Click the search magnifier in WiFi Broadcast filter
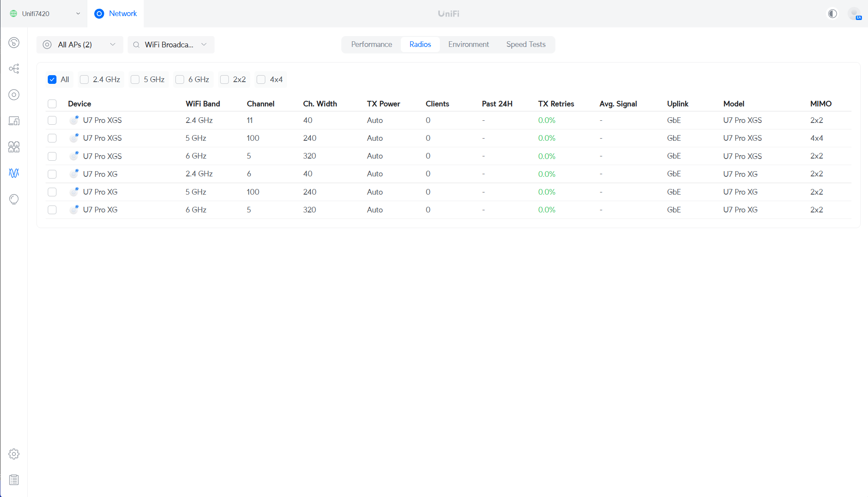The image size is (868, 497). pos(136,45)
